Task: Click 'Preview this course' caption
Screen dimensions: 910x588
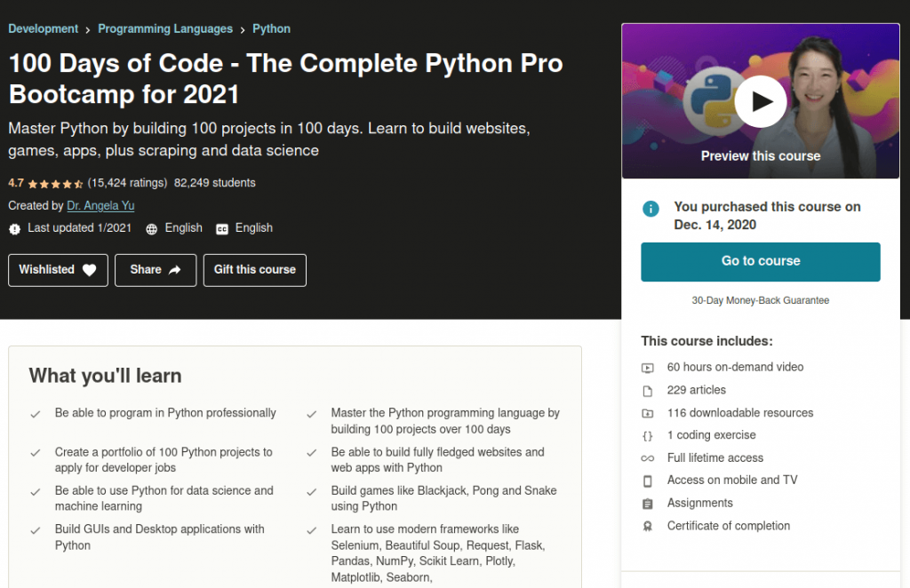Action: point(761,156)
